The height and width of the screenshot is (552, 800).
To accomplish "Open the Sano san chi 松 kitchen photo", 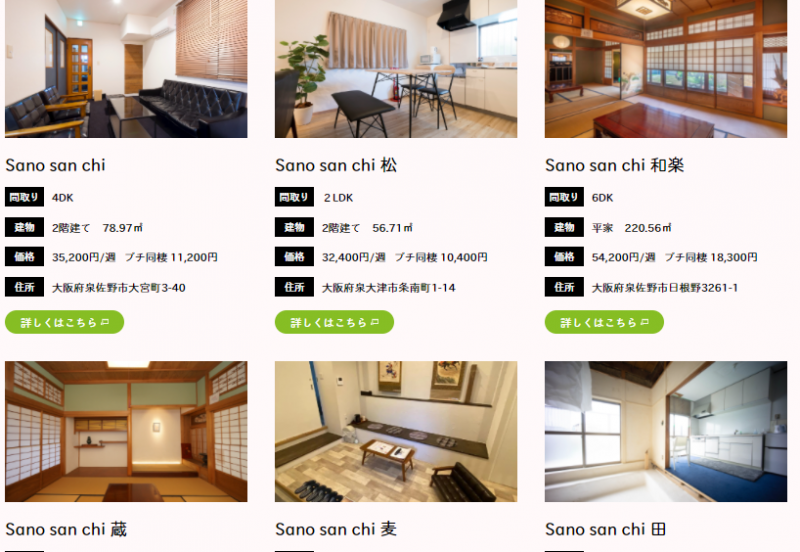I will tap(396, 68).
